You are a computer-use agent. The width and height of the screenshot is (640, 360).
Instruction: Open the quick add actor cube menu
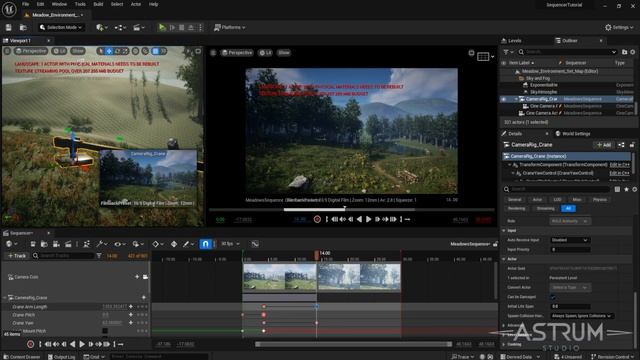101,27
